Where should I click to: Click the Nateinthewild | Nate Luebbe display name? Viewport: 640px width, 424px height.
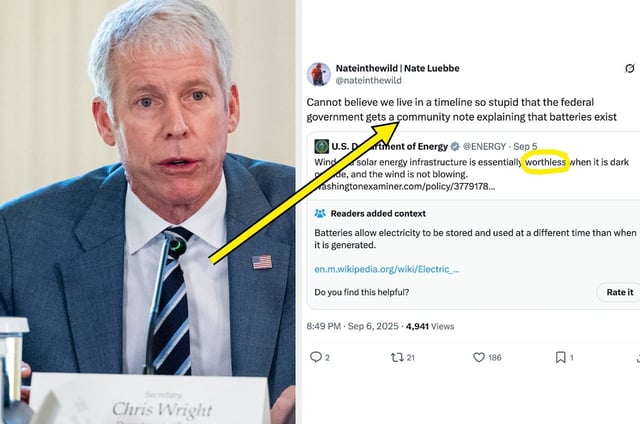pos(398,68)
